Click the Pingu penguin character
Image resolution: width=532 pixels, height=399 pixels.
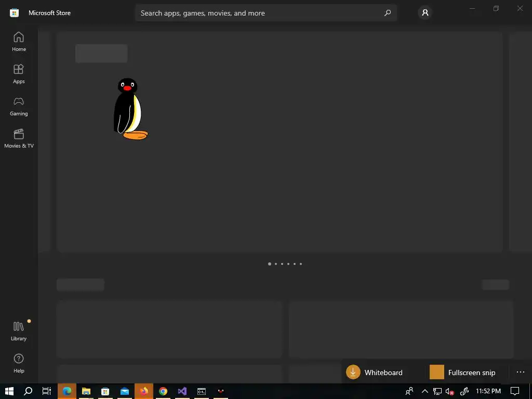coord(130,109)
